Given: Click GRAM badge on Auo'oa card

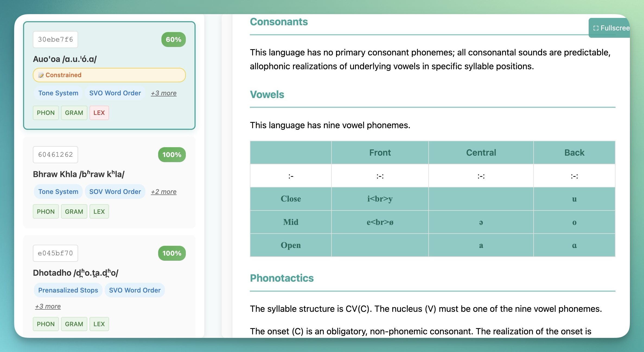Looking at the screenshot, I should coord(74,113).
